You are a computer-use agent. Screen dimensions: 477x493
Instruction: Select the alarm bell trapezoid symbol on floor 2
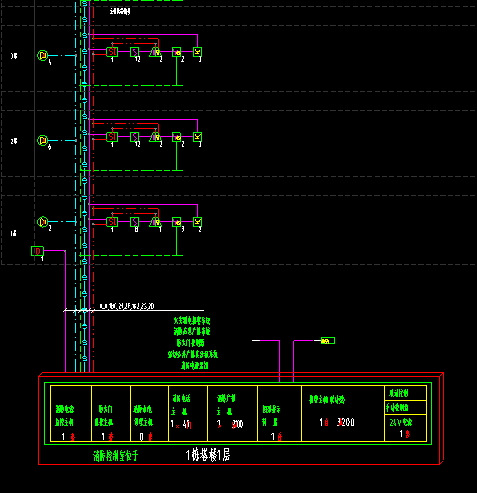click(x=155, y=137)
